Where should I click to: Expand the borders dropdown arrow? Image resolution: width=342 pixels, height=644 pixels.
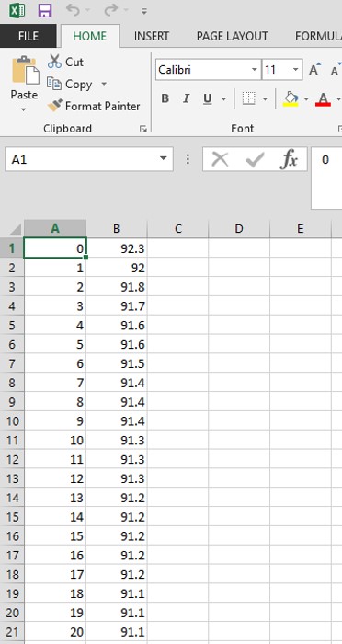265,99
